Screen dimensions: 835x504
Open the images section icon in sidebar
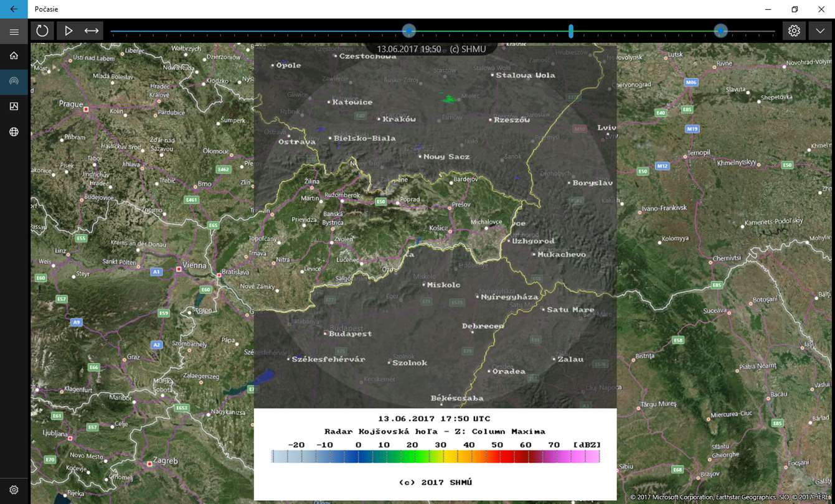(14, 106)
